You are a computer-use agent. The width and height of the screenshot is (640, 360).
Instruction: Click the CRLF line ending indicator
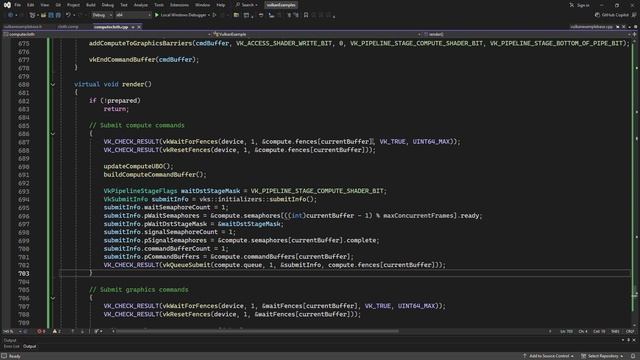click(630, 331)
